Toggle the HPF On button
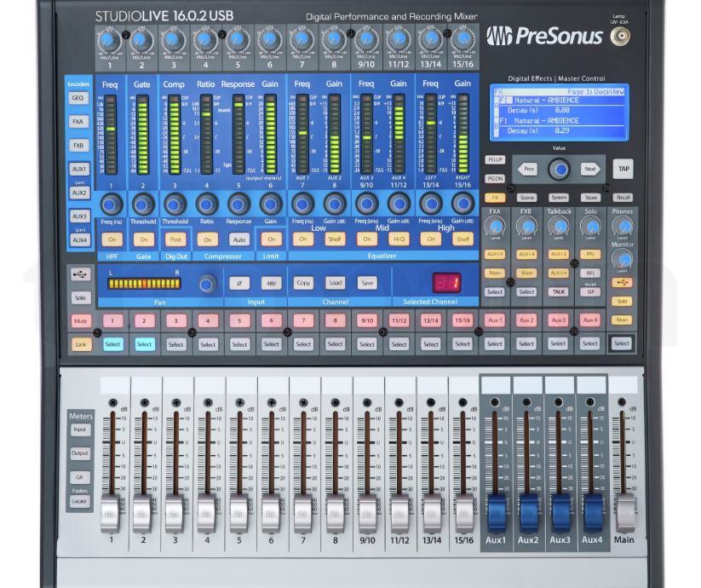The height and width of the screenshot is (588, 701). (x=112, y=239)
